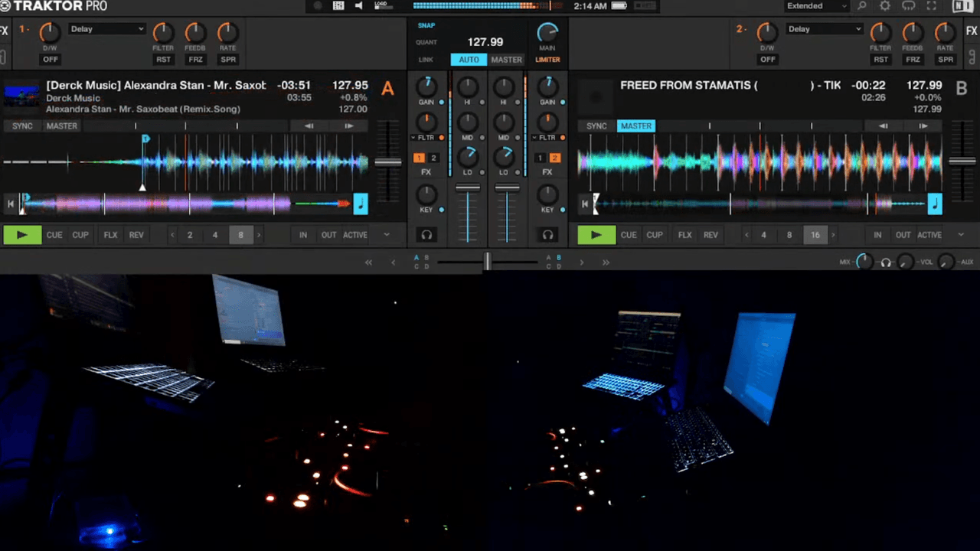
Task: Decrease loop size on Deck B
Action: 746,235
